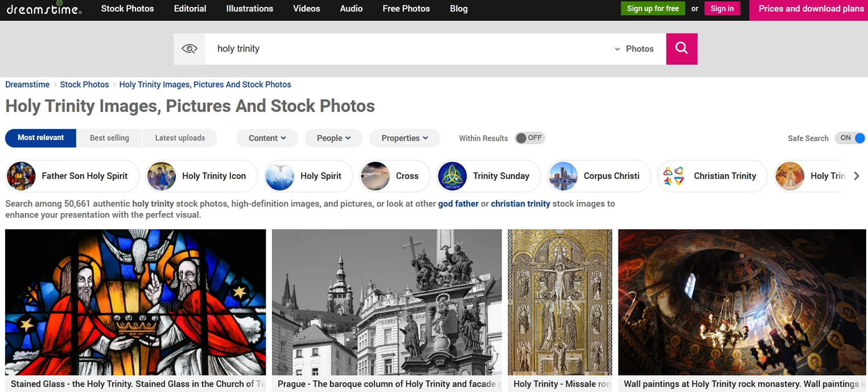Open Prices and download plans
The image size is (868, 392).
click(x=808, y=10)
